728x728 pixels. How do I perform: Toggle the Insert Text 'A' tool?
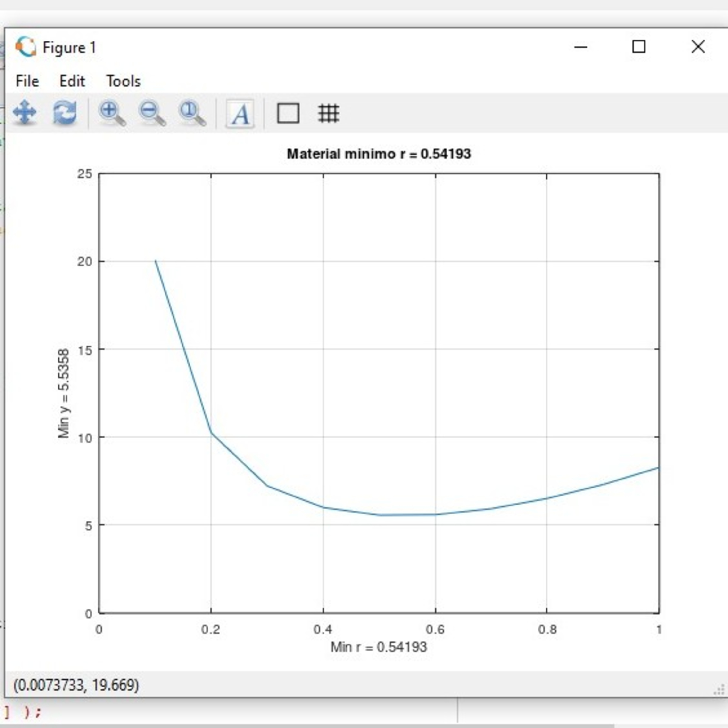point(240,113)
